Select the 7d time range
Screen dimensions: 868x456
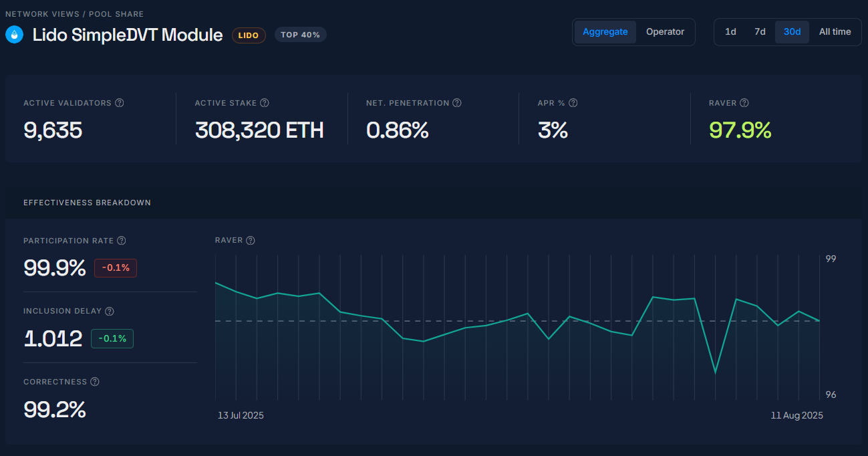(760, 31)
